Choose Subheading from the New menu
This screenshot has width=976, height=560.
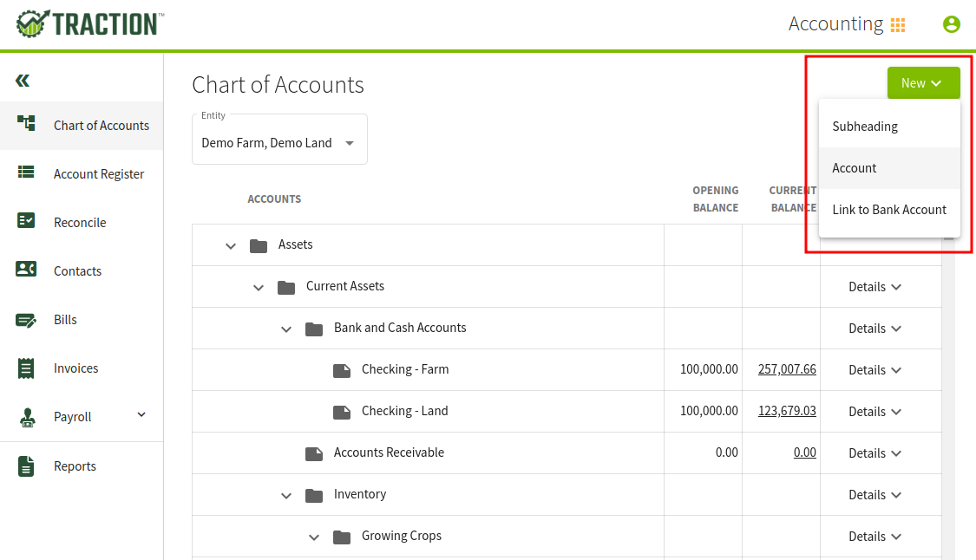point(865,126)
